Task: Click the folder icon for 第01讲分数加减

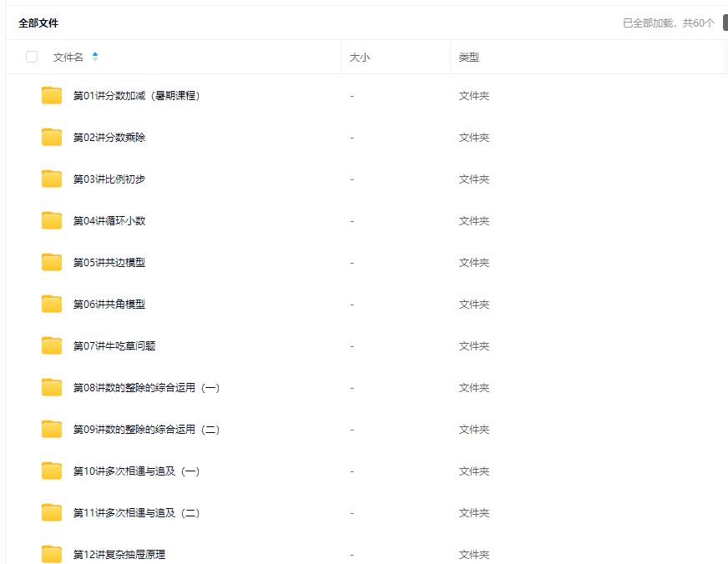Action: (52, 96)
